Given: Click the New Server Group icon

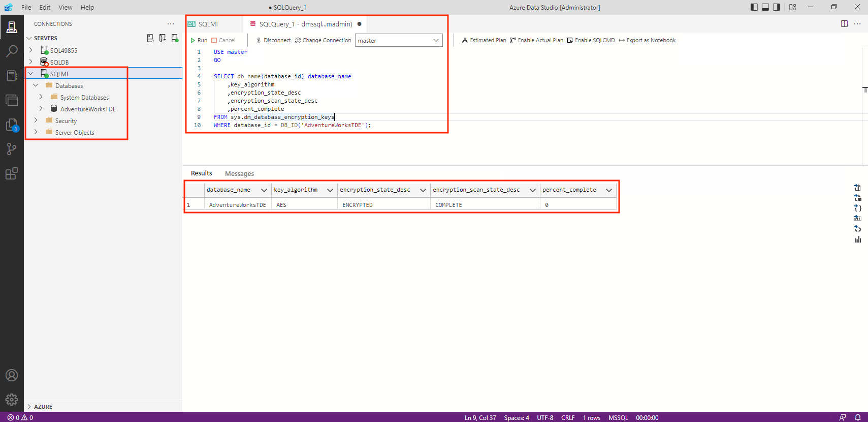Looking at the screenshot, I should coord(163,38).
